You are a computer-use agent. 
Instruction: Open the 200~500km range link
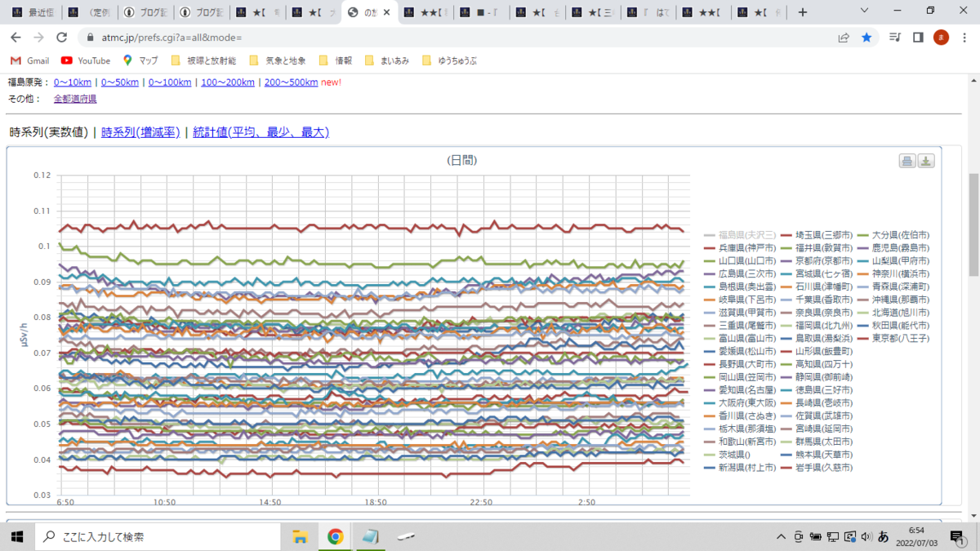click(291, 82)
